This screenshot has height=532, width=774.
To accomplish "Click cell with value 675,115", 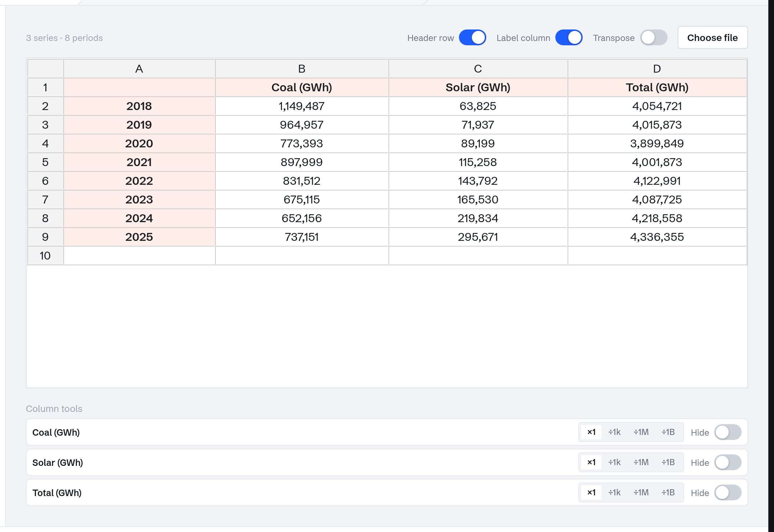I will click(302, 199).
